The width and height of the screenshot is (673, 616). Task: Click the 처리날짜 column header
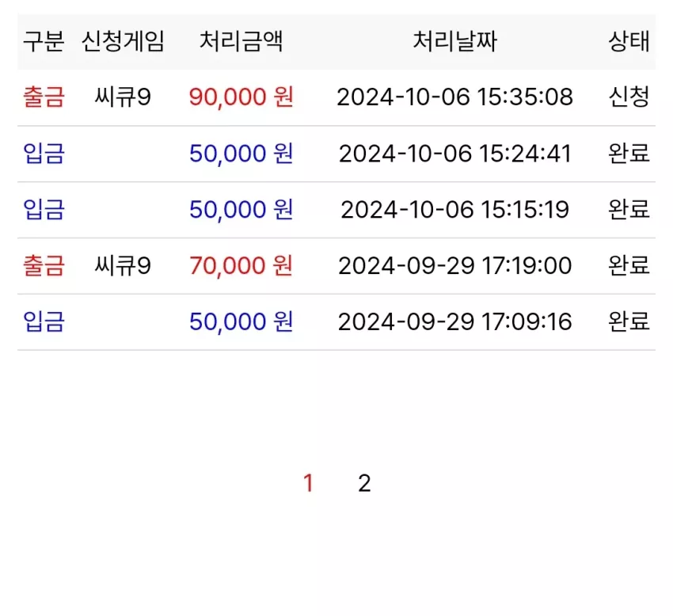click(454, 42)
